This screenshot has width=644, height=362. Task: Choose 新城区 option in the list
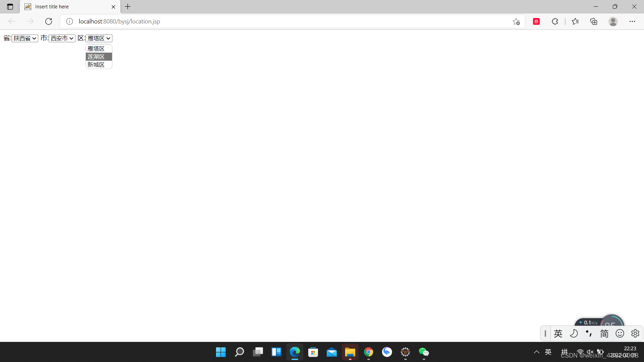click(x=98, y=65)
